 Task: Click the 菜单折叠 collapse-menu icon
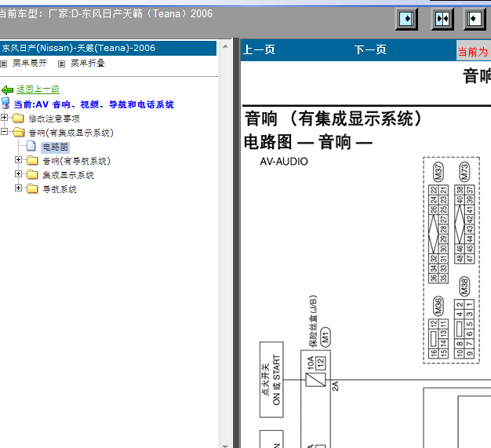point(62,63)
